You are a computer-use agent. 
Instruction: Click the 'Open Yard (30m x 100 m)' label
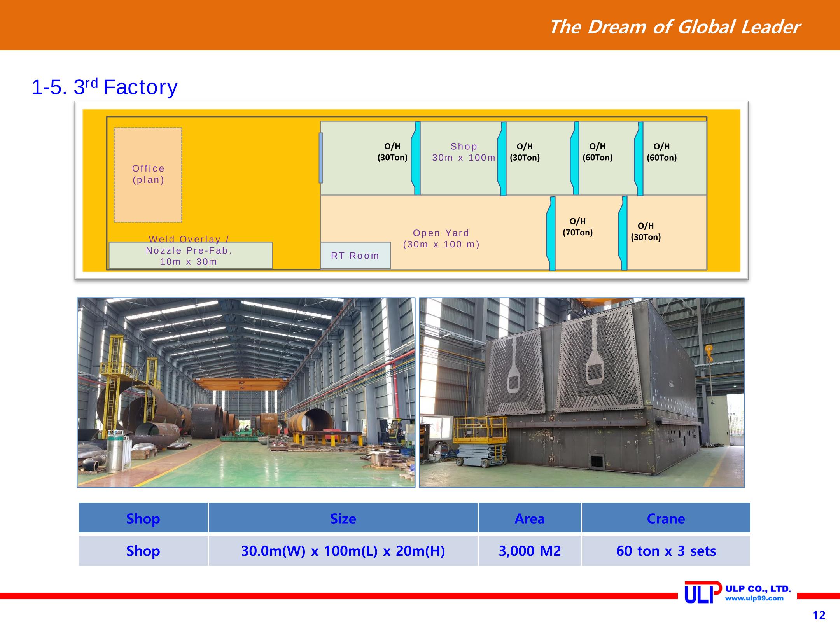point(441,239)
